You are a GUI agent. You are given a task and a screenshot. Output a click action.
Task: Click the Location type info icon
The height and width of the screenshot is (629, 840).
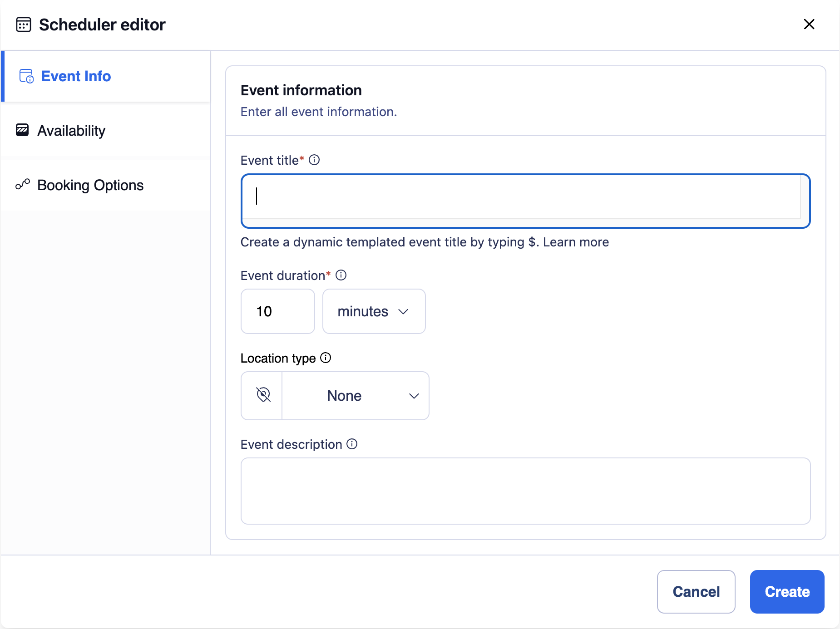(x=326, y=358)
